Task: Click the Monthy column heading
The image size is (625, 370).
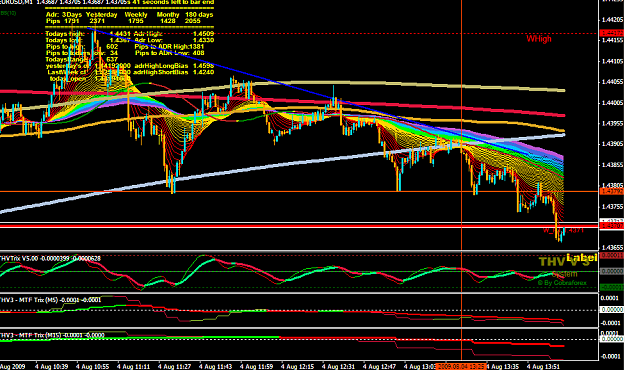Action: [168, 15]
